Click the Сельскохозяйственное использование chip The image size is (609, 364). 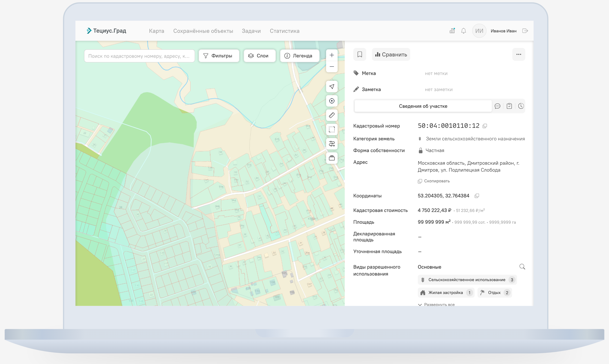pos(467,280)
